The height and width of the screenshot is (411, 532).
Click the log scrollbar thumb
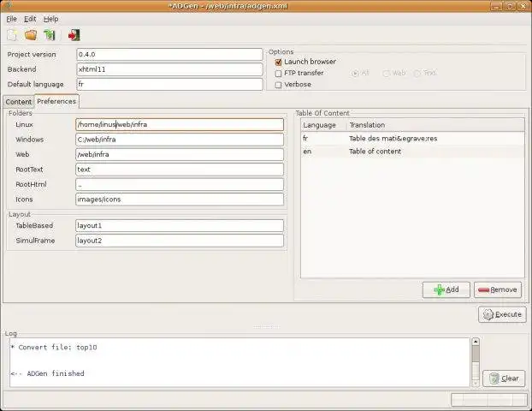(x=476, y=354)
